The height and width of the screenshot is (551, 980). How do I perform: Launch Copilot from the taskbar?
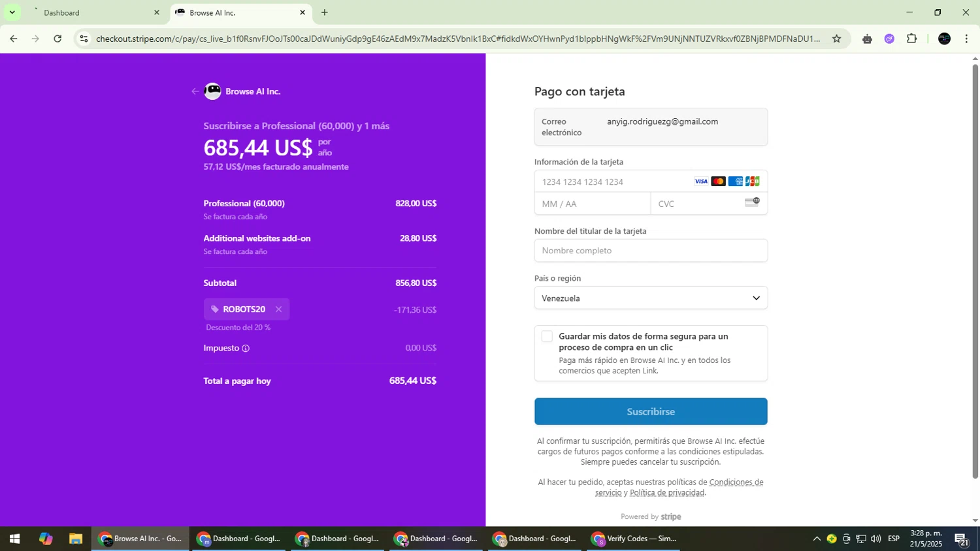tap(45, 539)
